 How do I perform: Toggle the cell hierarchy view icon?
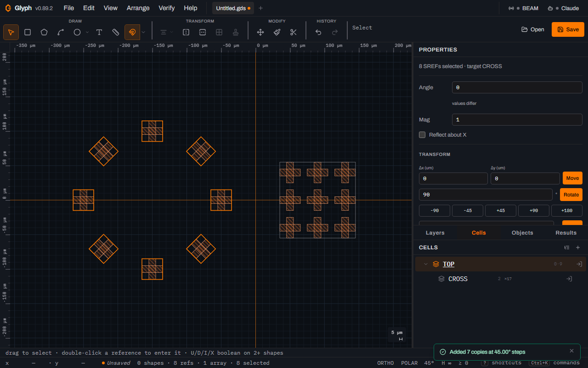tap(567, 247)
